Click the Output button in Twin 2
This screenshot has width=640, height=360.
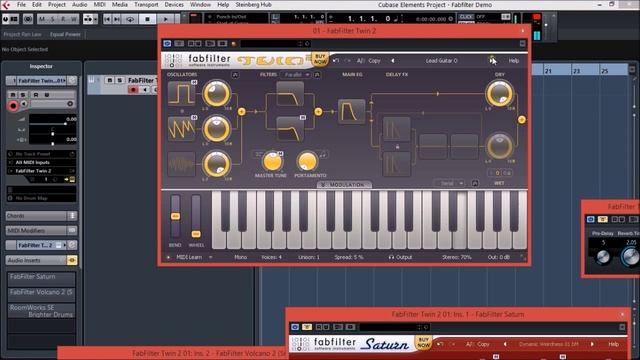click(x=400, y=257)
